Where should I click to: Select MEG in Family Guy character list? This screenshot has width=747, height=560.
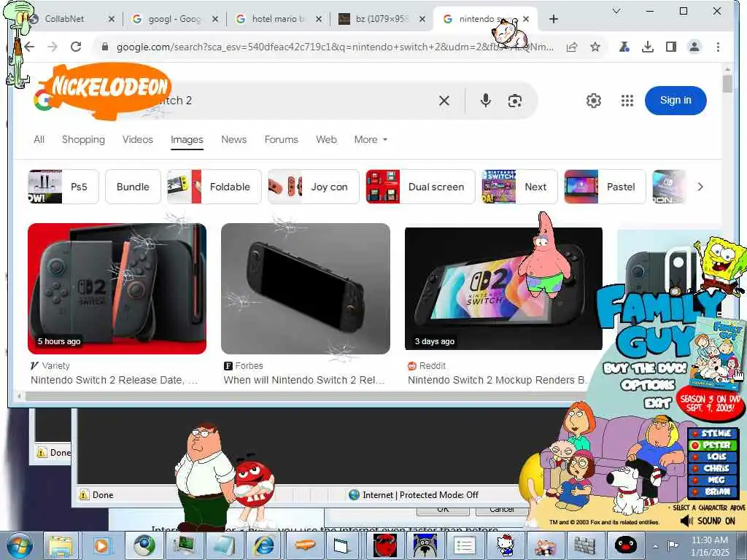click(713, 480)
